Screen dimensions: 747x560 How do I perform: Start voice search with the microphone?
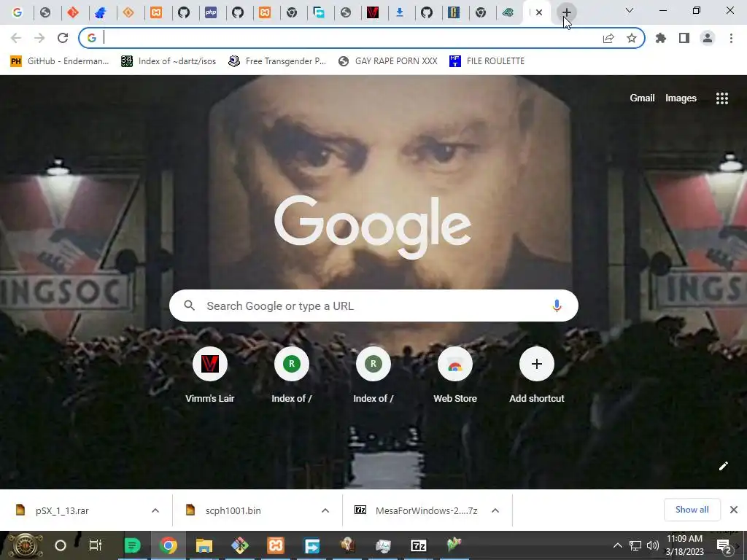557,306
